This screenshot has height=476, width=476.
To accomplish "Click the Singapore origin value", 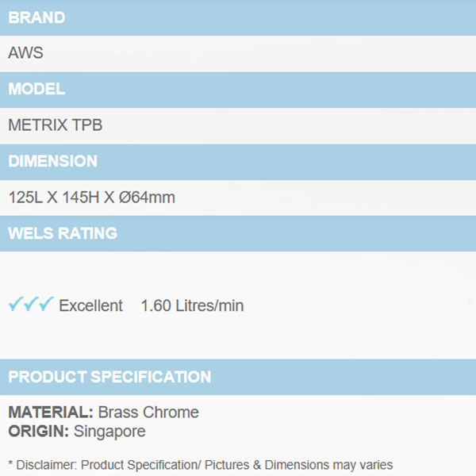I will point(109,432).
